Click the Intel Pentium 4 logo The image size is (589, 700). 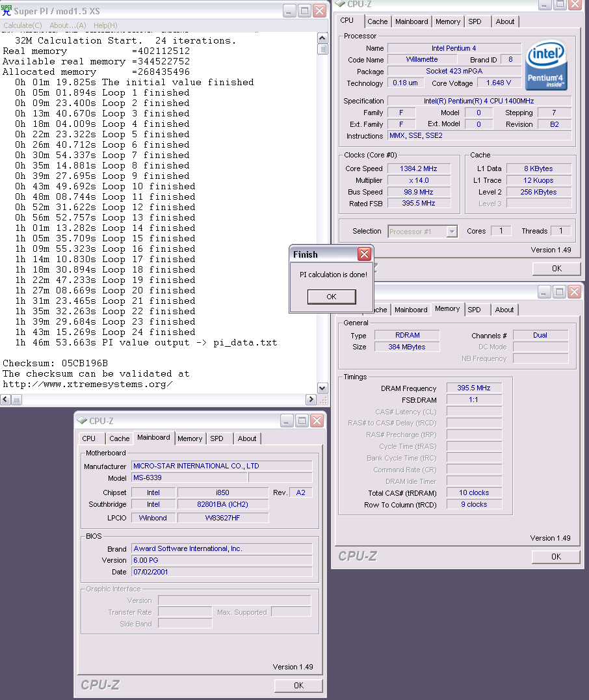(546, 66)
